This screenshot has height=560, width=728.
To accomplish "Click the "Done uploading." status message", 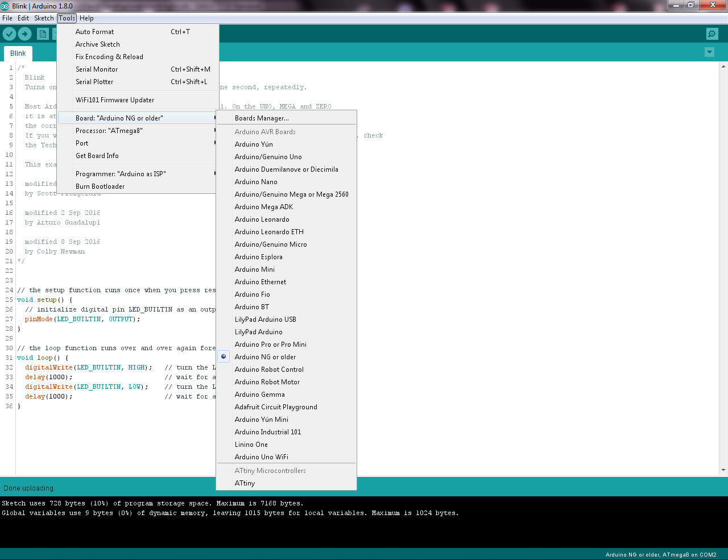I will pos(29,488).
